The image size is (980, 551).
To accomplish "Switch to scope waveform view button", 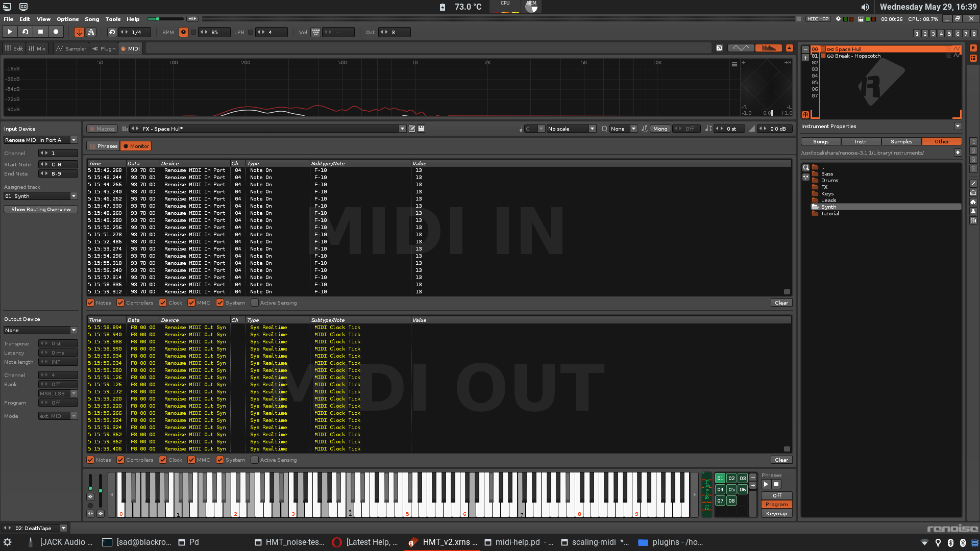I will [x=741, y=48].
